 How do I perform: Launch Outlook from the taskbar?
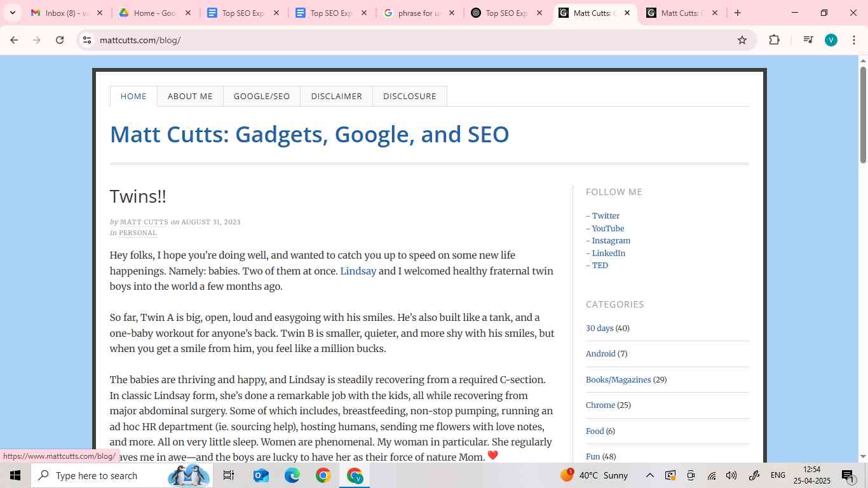pos(259,475)
